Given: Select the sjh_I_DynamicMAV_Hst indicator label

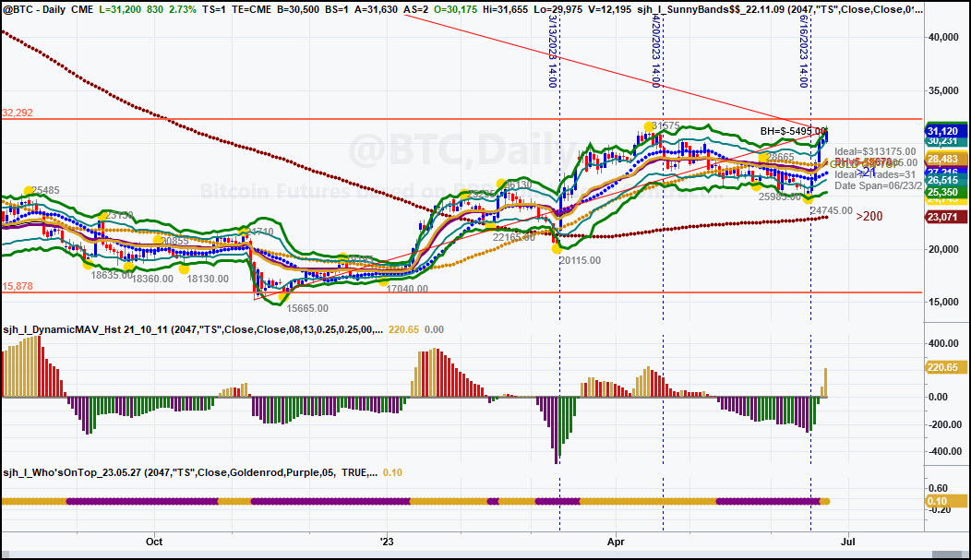Looking at the screenshot, I should (193, 329).
